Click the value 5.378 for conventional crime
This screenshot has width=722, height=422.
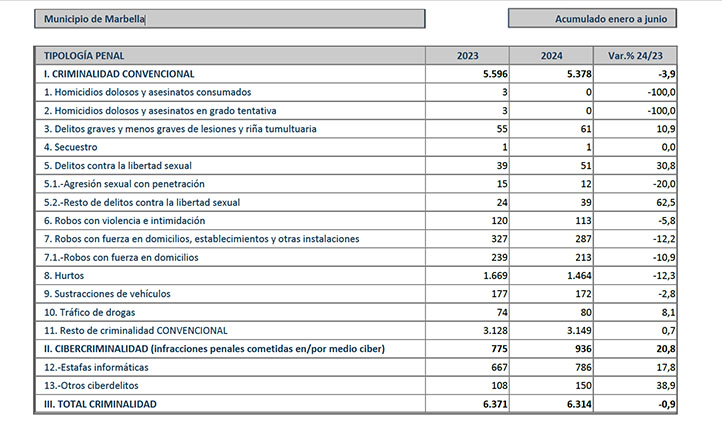pos(579,74)
